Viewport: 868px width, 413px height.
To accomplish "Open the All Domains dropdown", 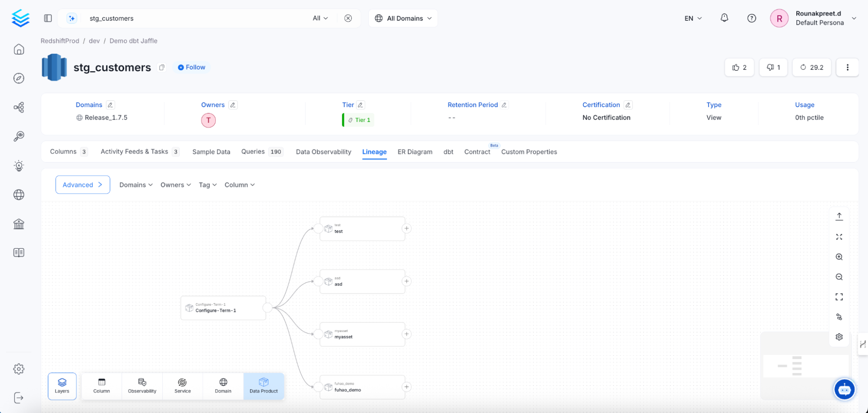I will [x=403, y=18].
